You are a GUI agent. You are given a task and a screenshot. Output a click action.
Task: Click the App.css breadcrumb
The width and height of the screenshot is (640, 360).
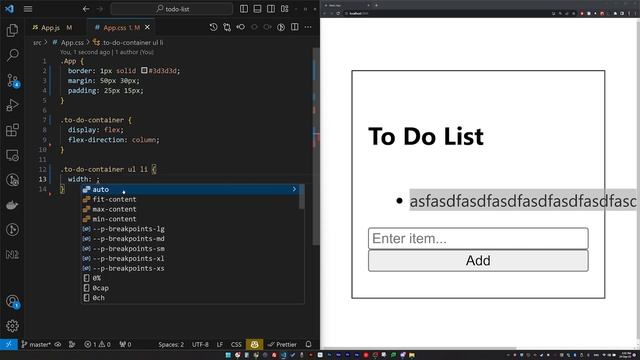pos(72,42)
